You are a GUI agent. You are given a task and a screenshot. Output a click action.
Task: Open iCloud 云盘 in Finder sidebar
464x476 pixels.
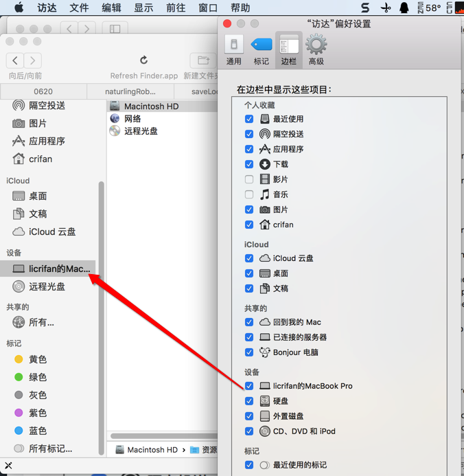point(44,231)
